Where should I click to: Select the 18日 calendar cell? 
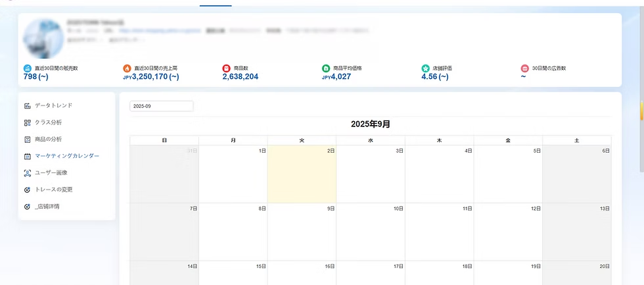(x=440, y=273)
